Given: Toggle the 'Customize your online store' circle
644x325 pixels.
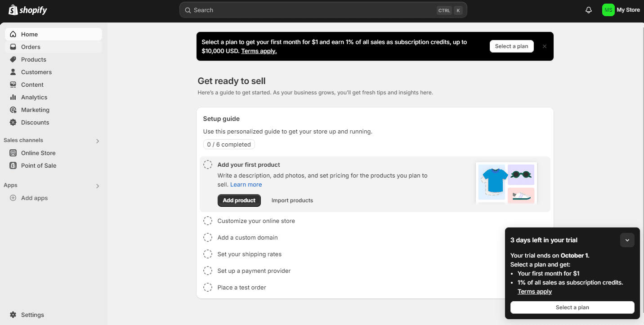Looking at the screenshot, I should pyautogui.click(x=208, y=221).
